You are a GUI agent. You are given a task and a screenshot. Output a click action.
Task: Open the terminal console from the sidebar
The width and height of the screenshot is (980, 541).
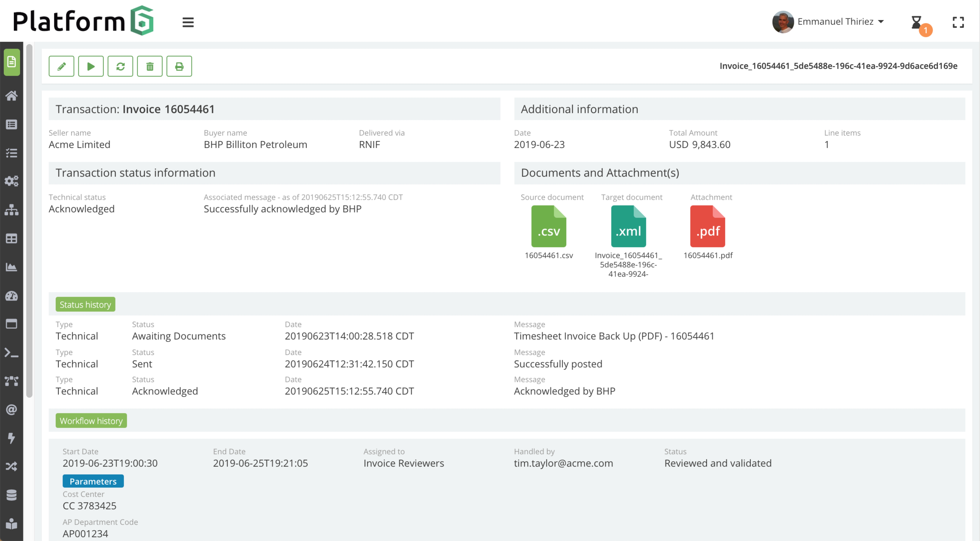click(x=11, y=353)
